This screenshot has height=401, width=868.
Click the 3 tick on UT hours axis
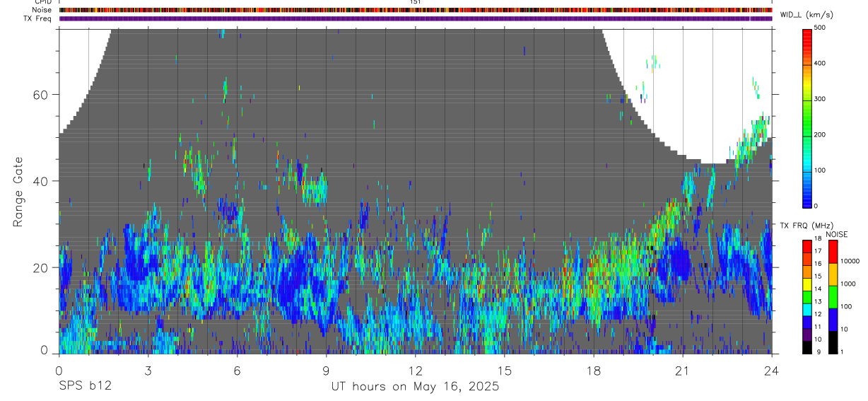tap(148, 370)
